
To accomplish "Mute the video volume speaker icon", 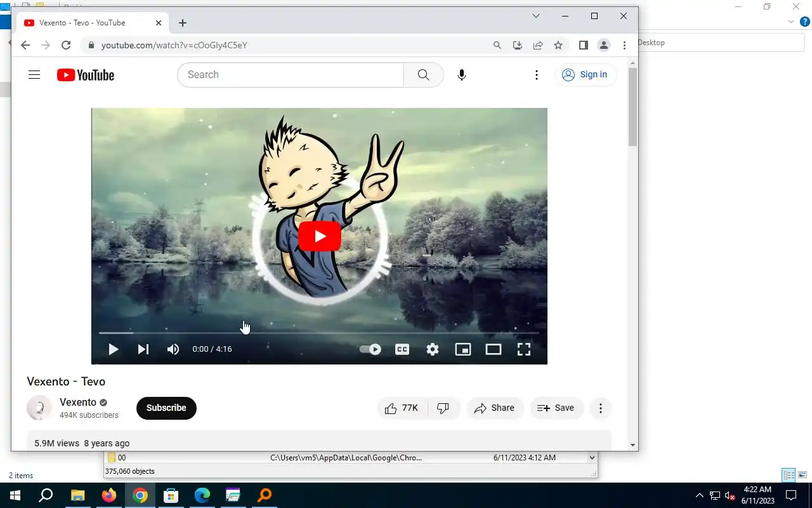I will (173, 349).
